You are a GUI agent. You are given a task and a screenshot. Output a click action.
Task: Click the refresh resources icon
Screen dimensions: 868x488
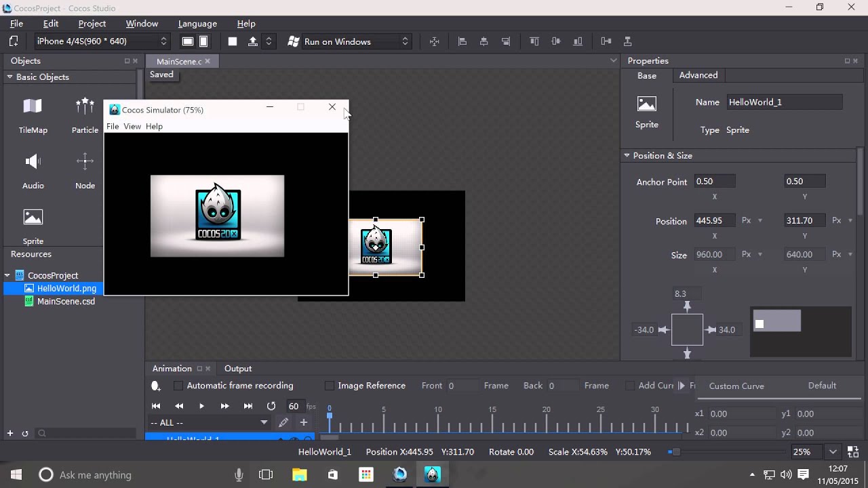[x=25, y=433]
